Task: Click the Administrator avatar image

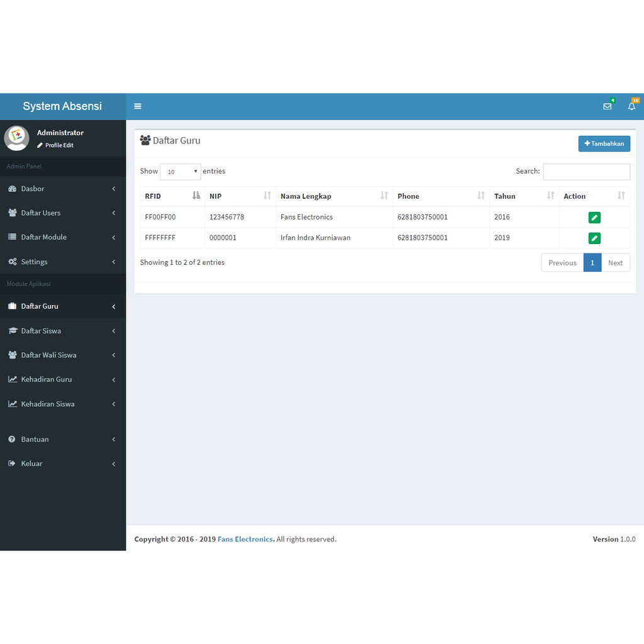Action: (x=17, y=138)
